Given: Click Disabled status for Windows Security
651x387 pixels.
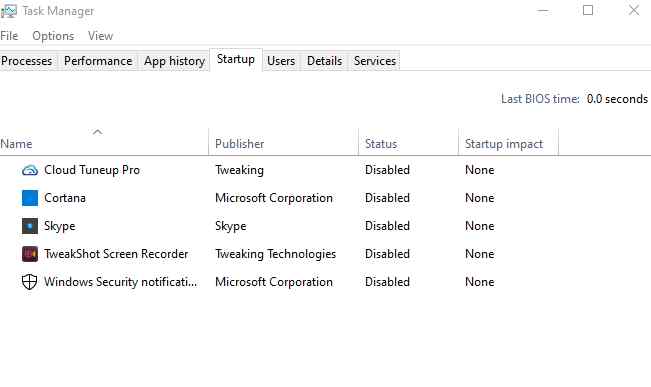Looking at the screenshot, I should 387,282.
